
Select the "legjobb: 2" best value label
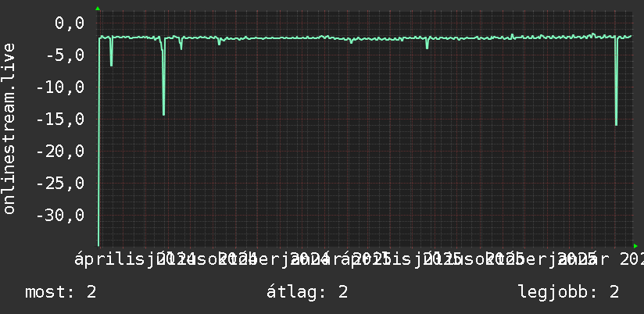coord(569,292)
